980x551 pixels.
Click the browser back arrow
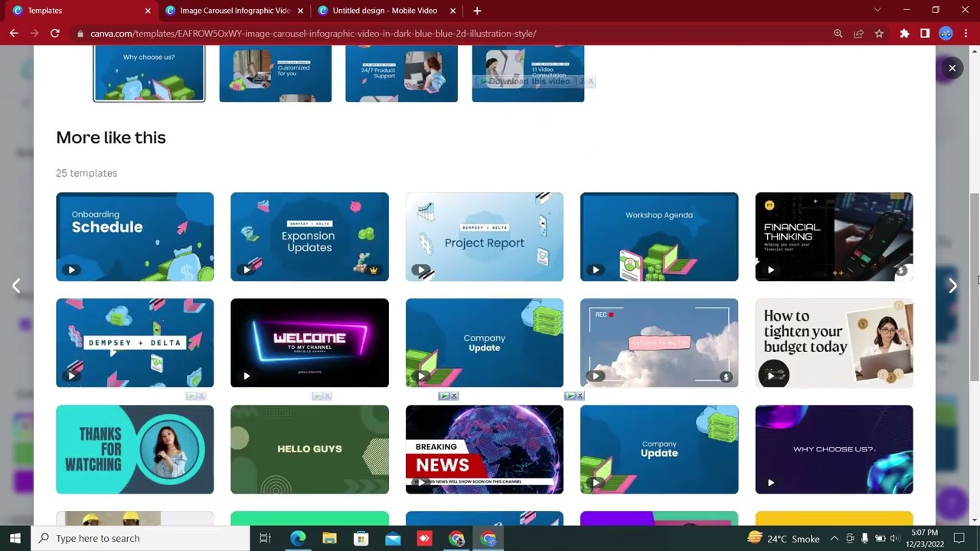14,34
